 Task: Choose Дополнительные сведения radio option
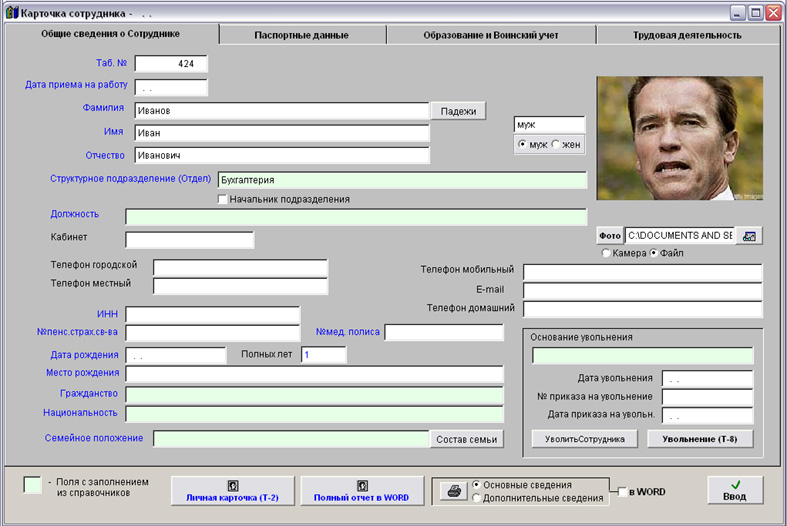pos(477,498)
